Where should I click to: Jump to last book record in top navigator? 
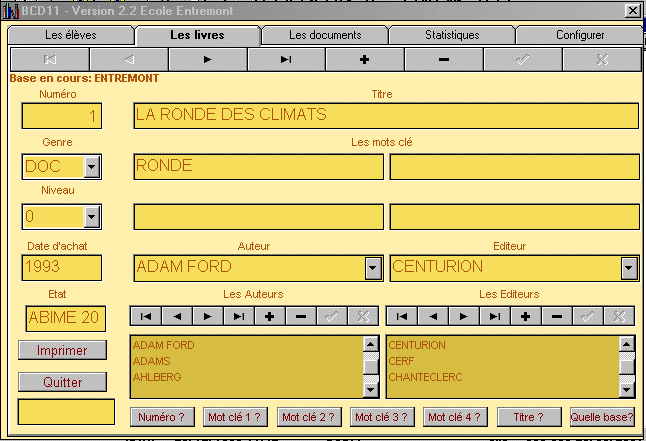tap(285, 60)
